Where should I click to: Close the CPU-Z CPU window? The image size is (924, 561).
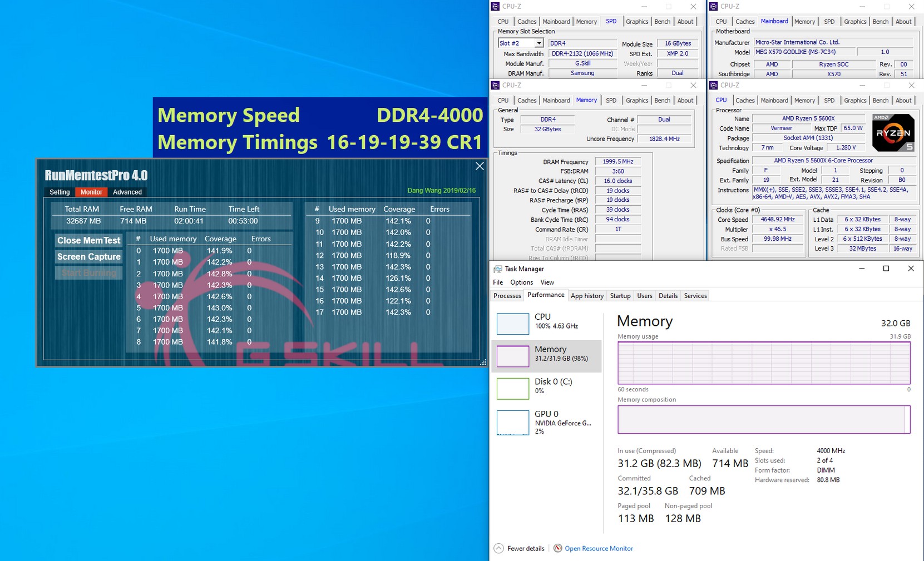911,86
